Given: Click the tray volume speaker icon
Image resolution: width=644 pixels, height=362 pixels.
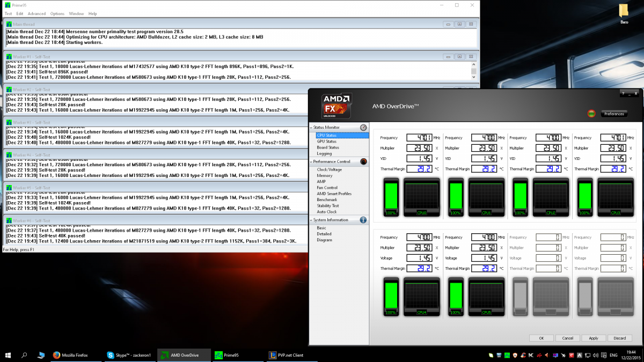Looking at the screenshot, I should [596, 355].
